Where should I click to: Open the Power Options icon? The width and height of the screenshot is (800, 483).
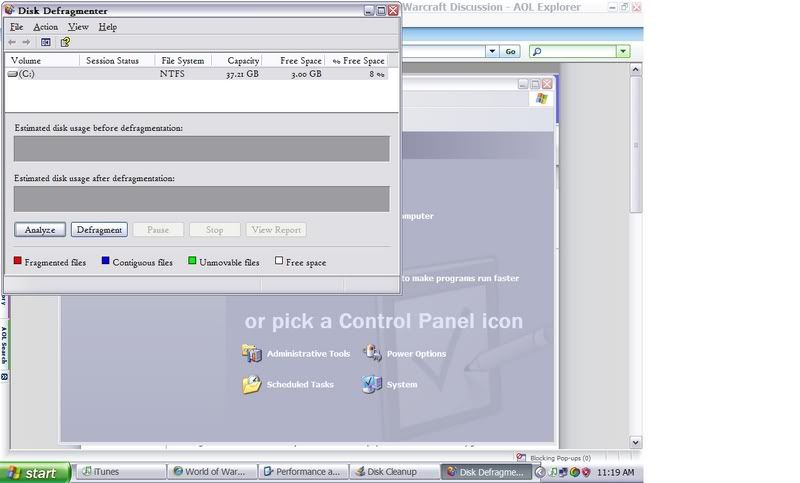click(372, 353)
